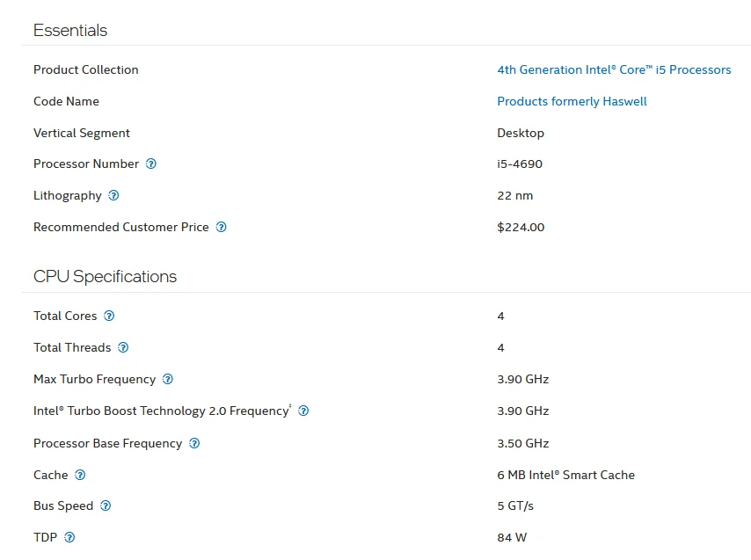This screenshot has height=560, width=751.
Task: Click the CPU Specifications section heading
Action: (x=105, y=276)
